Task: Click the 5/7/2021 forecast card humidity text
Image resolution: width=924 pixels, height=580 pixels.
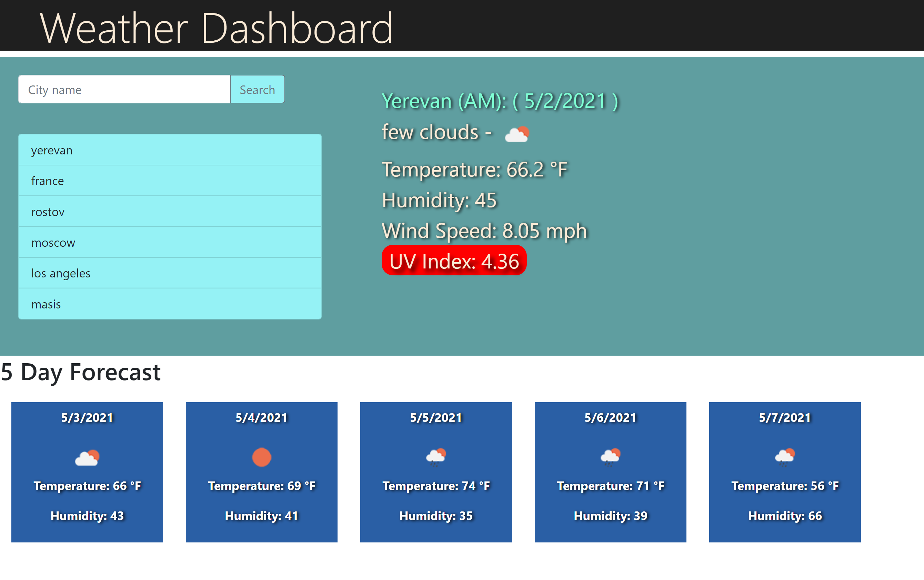Action: [x=785, y=516]
